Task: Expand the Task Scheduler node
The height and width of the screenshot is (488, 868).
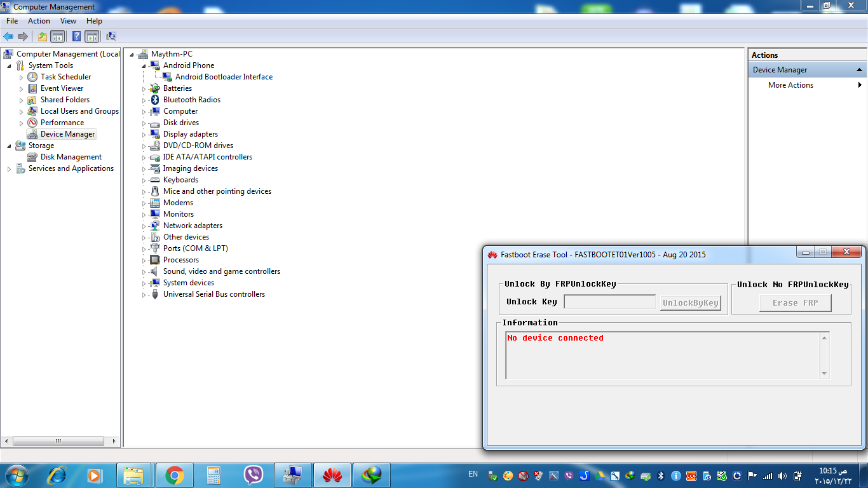Action: 21,77
